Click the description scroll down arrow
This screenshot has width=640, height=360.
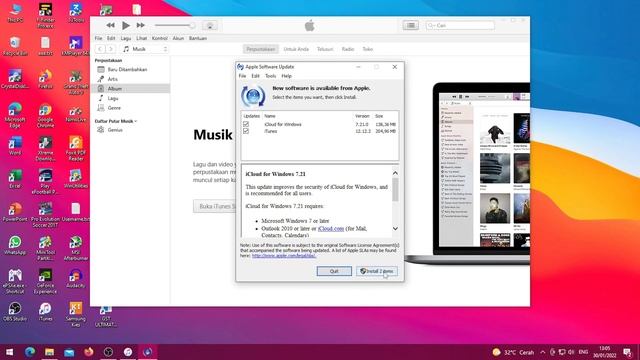pos(395,229)
